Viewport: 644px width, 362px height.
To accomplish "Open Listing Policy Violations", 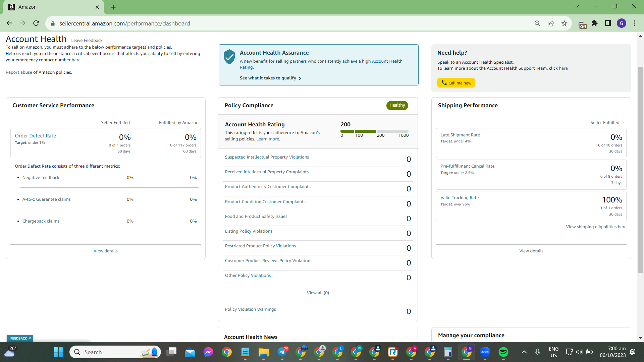I will [249, 231].
